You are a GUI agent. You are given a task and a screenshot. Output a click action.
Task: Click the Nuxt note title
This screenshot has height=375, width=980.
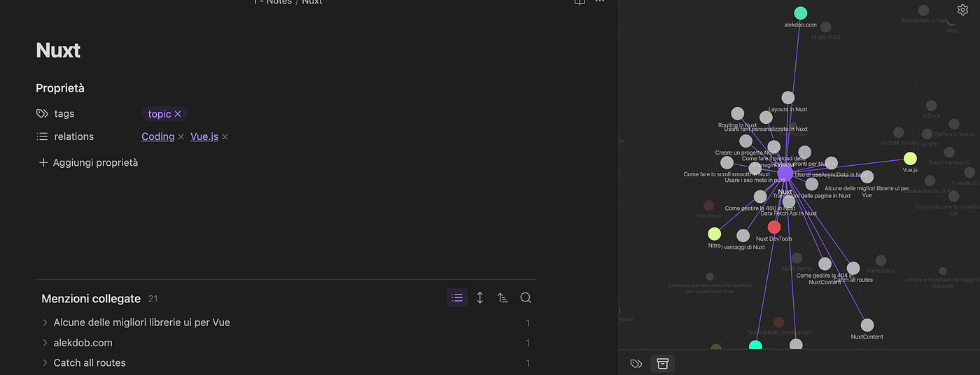[x=58, y=50]
